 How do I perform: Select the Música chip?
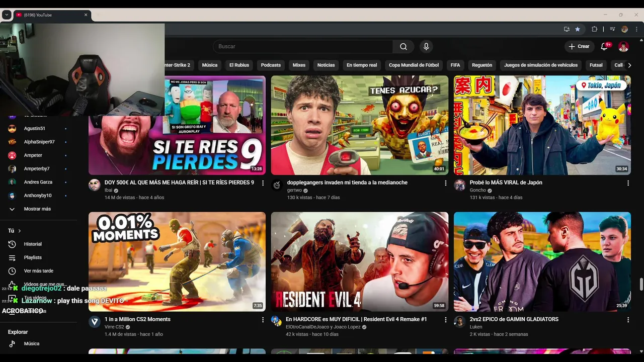pyautogui.click(x=210, y=65)
